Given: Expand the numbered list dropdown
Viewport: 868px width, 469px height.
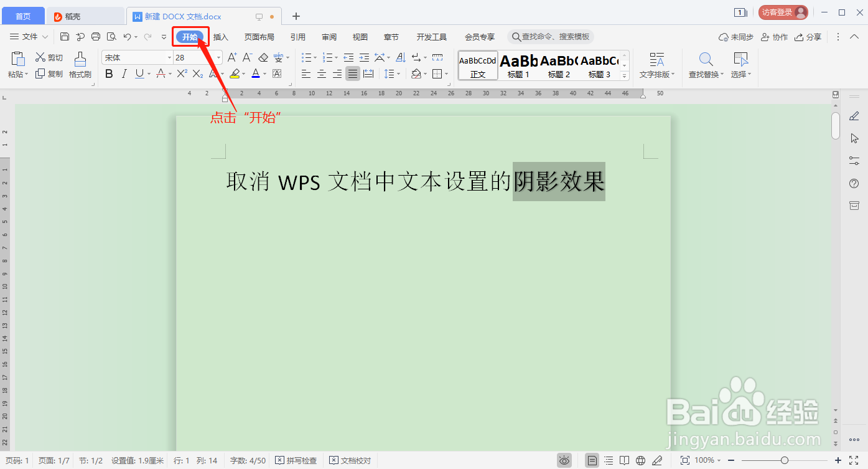Looking at the screenshot, I should (337, 57).
